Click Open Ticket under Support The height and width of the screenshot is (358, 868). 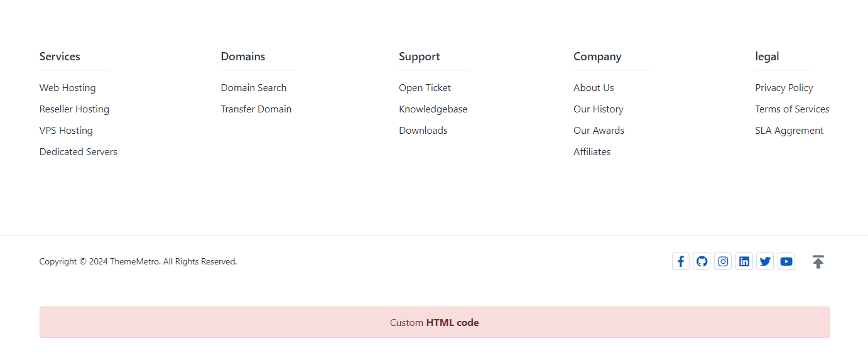pyautogui.click(x=425, y=88)
